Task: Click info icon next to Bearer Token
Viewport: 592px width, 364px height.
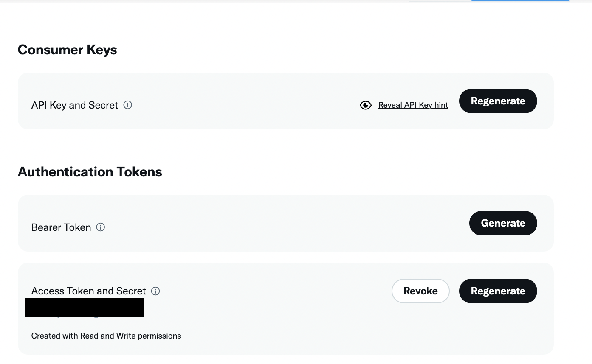Action: (x=101, y=227)
